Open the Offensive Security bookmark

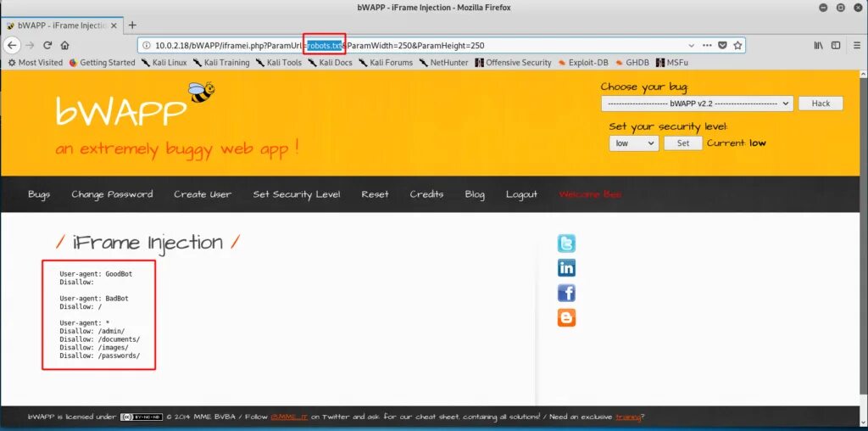pos(513,63)
